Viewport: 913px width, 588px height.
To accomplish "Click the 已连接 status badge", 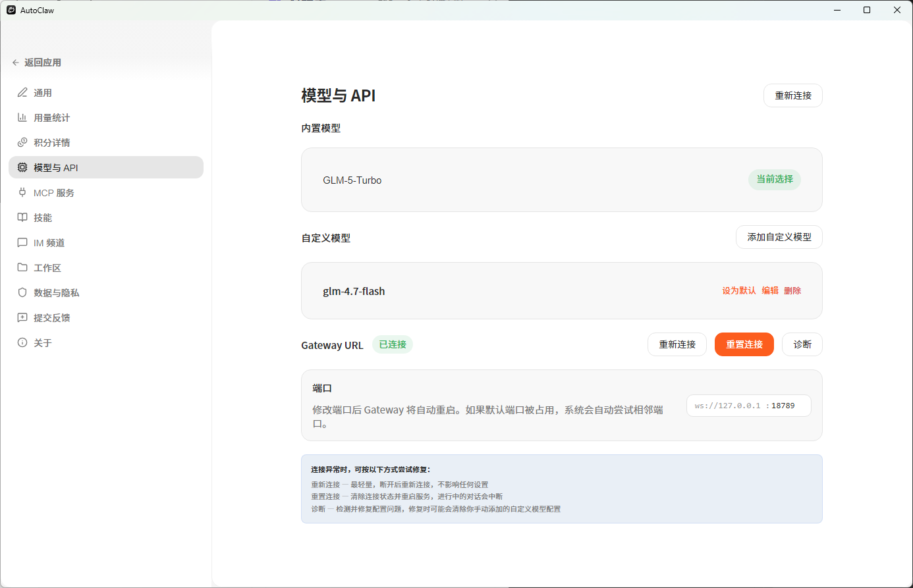I will click(x=393, y=344).
